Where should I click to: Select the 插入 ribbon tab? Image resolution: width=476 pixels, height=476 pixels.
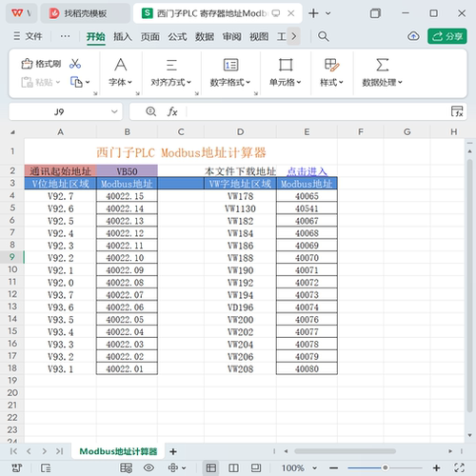pyautogui.click(x=123, y=37)
